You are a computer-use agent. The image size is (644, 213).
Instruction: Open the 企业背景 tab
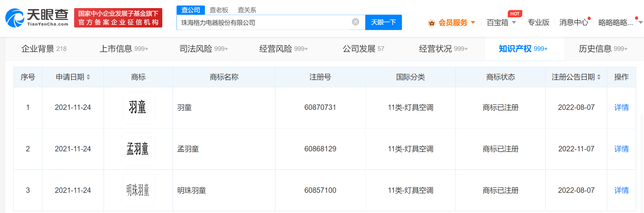[x=44, y=49]
